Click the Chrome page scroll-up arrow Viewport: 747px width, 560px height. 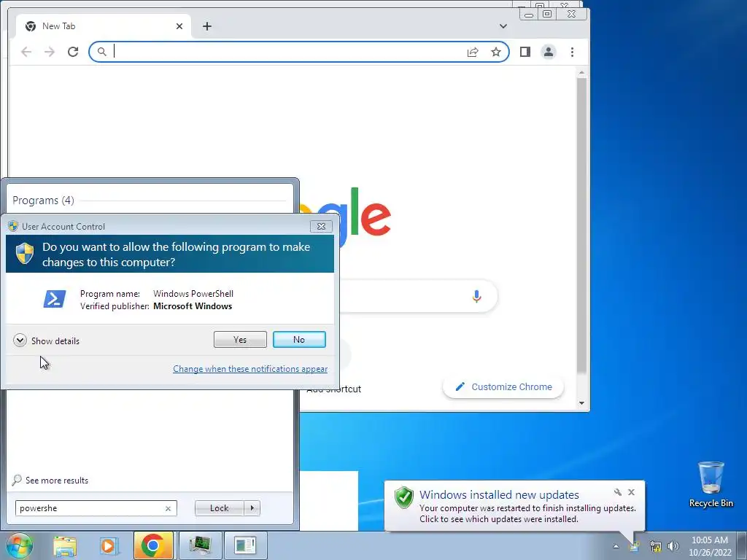tap(581, 73)
